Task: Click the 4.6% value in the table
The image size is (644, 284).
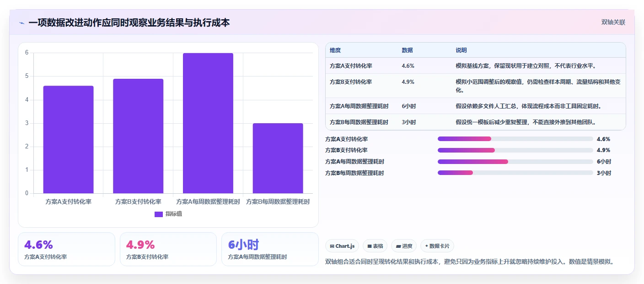Action: [408, 66]
